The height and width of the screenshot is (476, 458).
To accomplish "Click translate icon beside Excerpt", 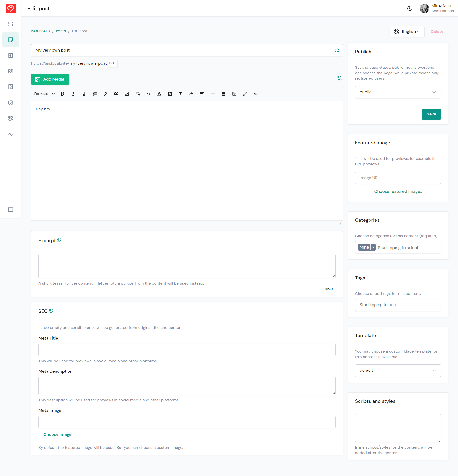I will point(59,241).
